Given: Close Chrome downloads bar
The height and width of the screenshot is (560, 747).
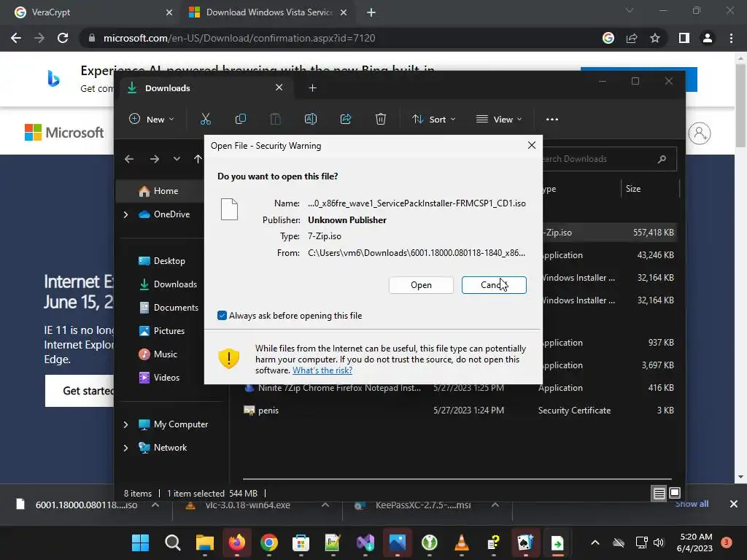Looking at the screenshot, I should point(734,504).
